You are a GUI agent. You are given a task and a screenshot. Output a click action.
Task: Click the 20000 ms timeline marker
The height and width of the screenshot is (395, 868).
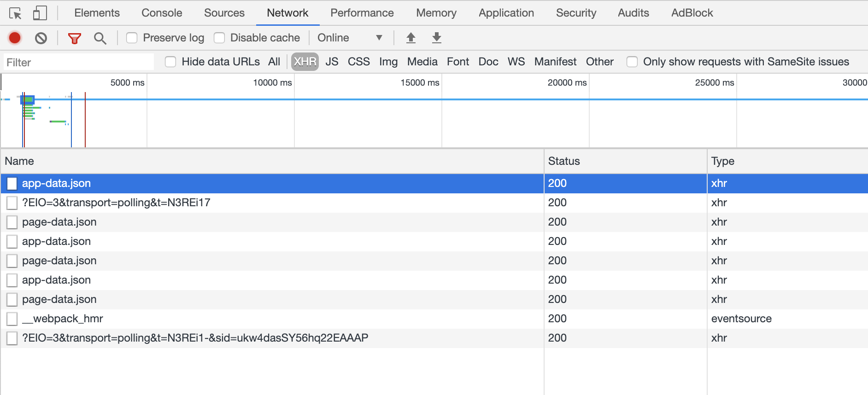pyautogui.click(x=567, y=82)
